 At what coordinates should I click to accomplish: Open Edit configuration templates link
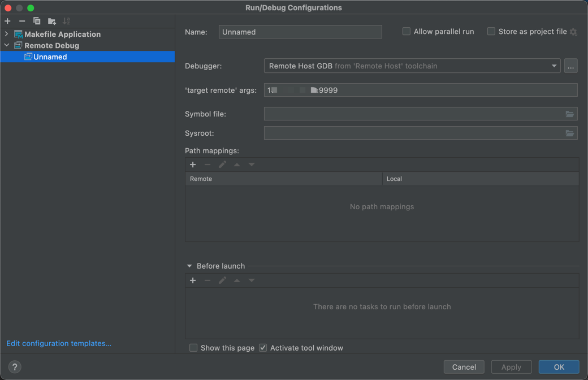[x=59, y=343]
